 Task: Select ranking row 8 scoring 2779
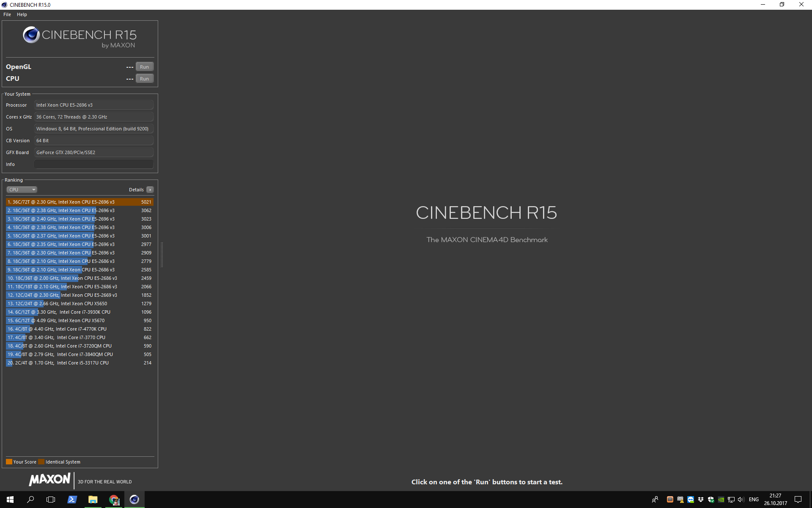coord(80,261)
